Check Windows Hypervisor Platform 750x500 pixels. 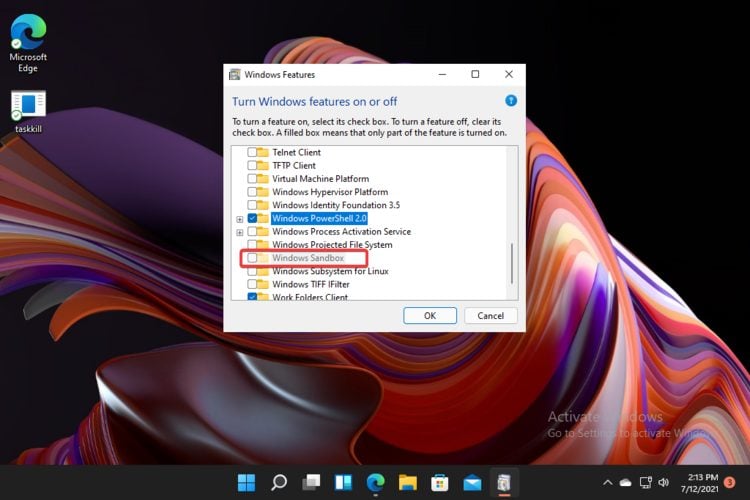coord(252,192)
